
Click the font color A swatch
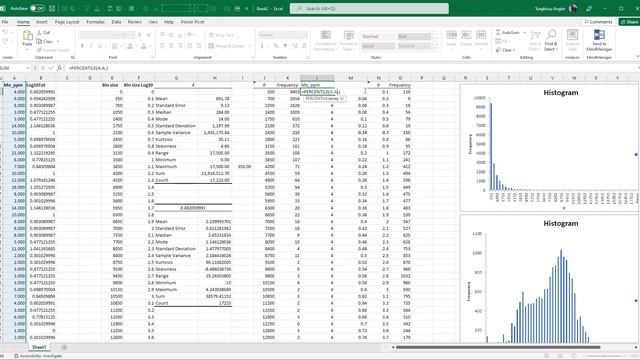[x=143, y=46]
